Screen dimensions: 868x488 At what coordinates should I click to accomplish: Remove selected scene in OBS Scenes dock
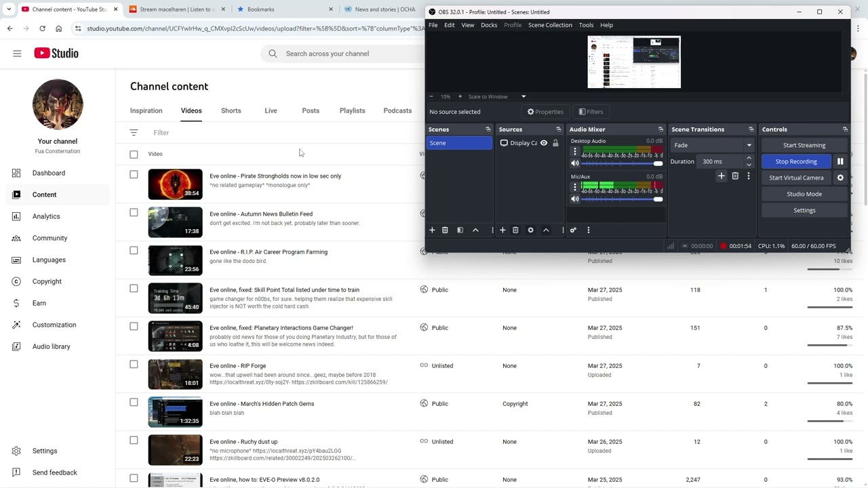coord(445,230)
